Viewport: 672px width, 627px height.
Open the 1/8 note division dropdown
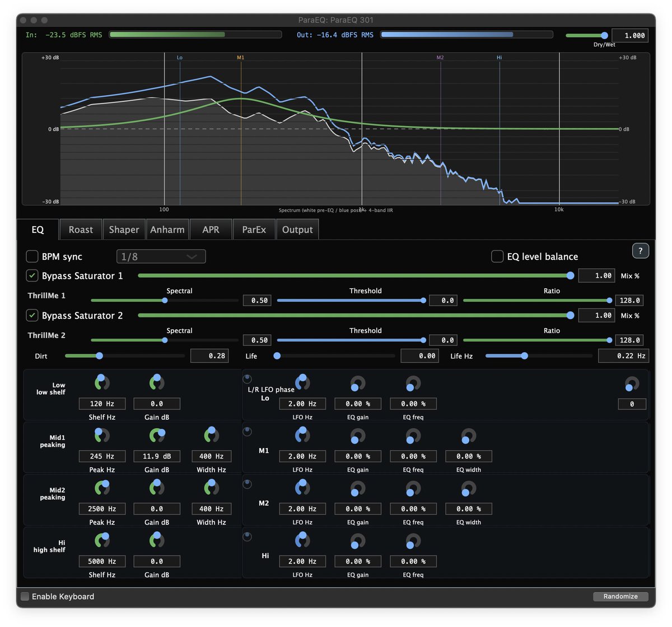161,256
